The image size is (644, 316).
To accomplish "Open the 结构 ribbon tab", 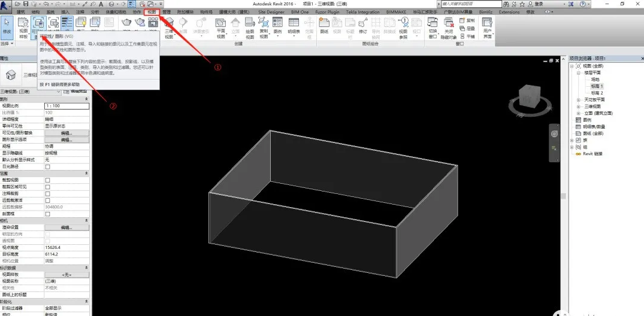I will [x=36, y=12].
